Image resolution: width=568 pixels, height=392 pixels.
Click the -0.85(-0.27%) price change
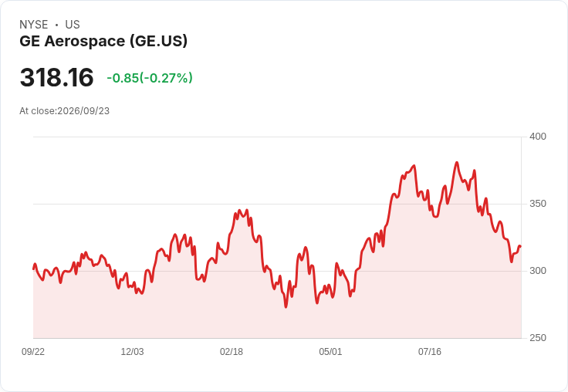tap(150, 78)
